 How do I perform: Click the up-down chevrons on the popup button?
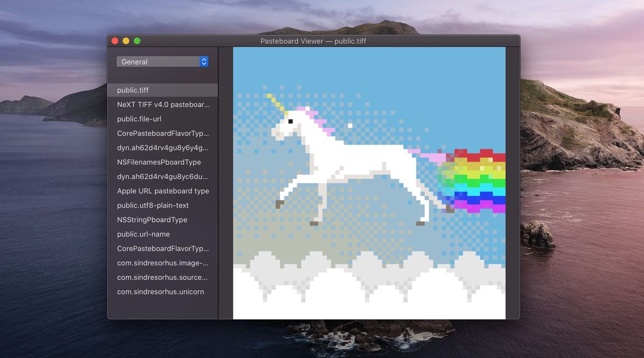pos(203,61)
